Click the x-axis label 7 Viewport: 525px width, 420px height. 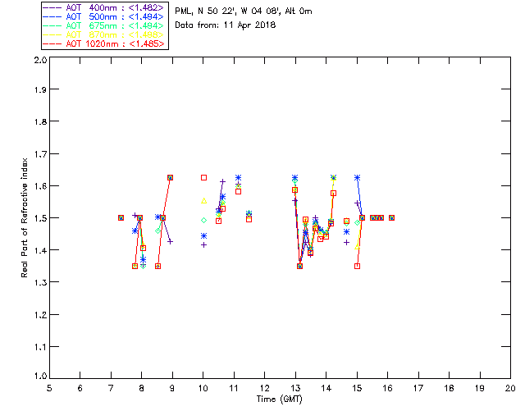coord(111,388)
